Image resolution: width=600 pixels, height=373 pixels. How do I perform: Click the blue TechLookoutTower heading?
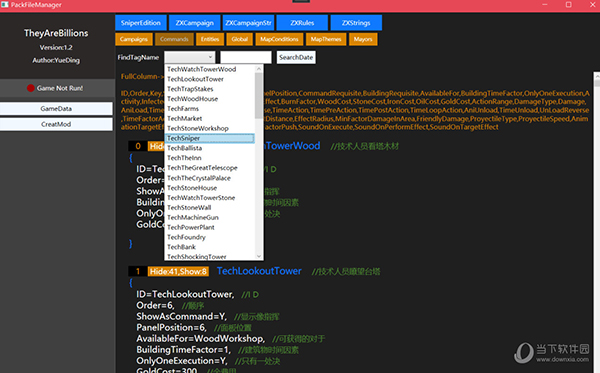coord(259,271)
